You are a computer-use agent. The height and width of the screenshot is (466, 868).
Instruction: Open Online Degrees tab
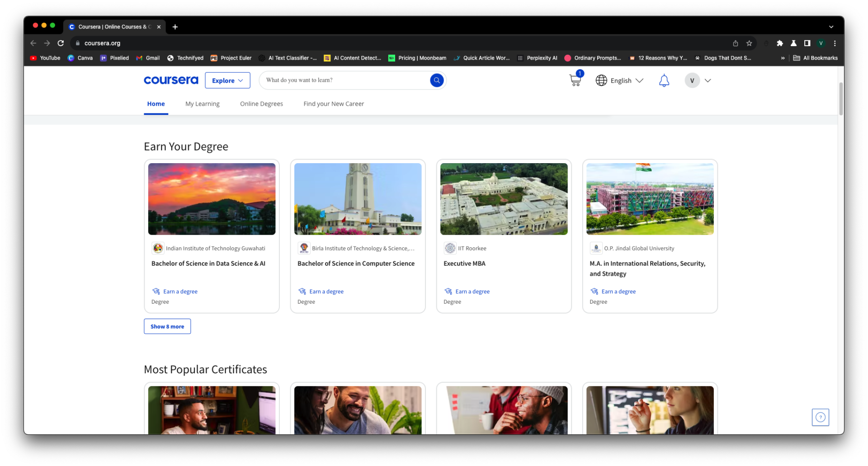pos(261,104)
